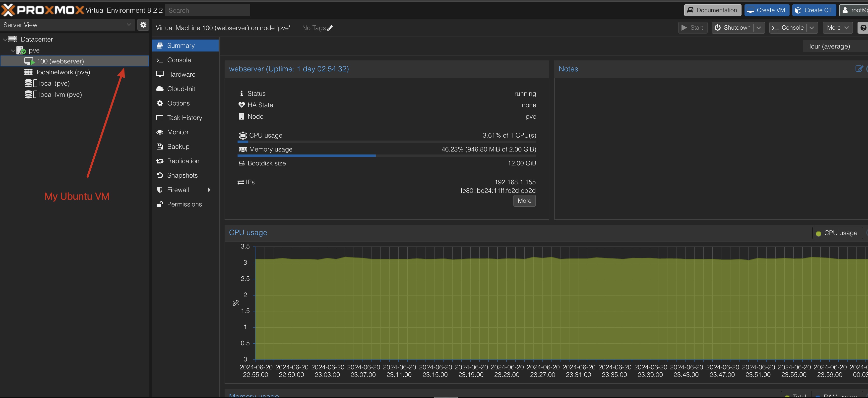Collapse the pve node in tree
The image size is (868, 398).
(x=13, y=50)
